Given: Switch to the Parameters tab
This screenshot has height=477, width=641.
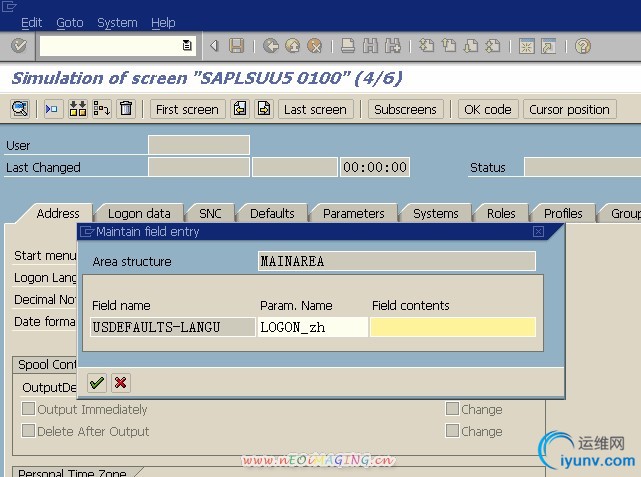Looking at the screenshot, I should [354, 213].
